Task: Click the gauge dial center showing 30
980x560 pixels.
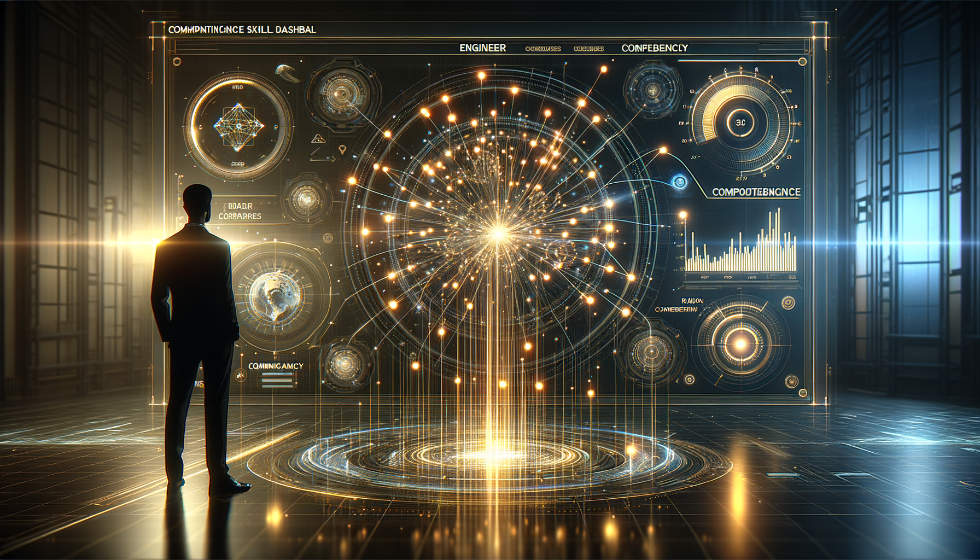Action: (x=740, y=123)
